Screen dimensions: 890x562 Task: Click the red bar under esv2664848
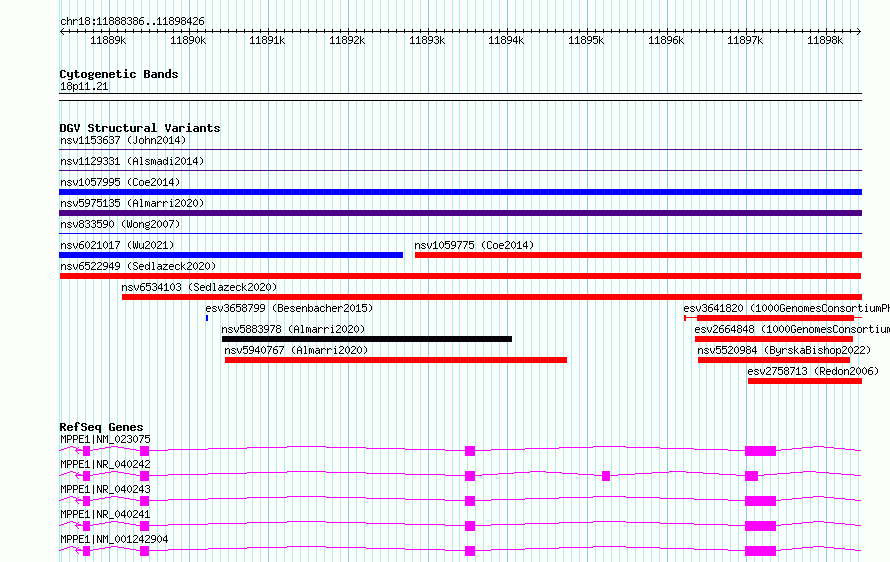[774, 339]
